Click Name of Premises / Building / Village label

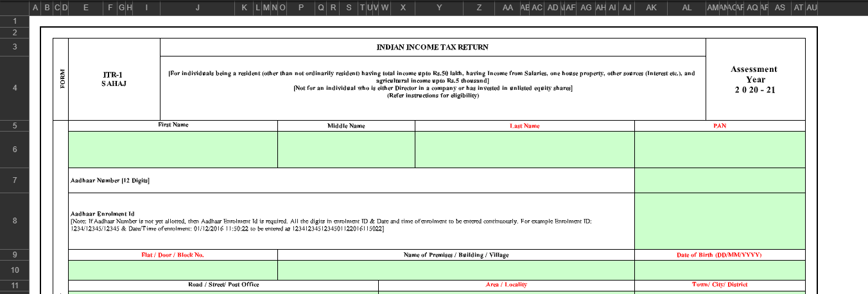click(x=456, y=255)
